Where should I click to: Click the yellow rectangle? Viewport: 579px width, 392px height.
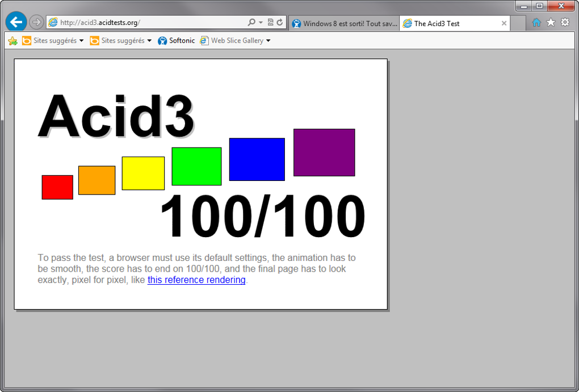(x=143, y=174)
